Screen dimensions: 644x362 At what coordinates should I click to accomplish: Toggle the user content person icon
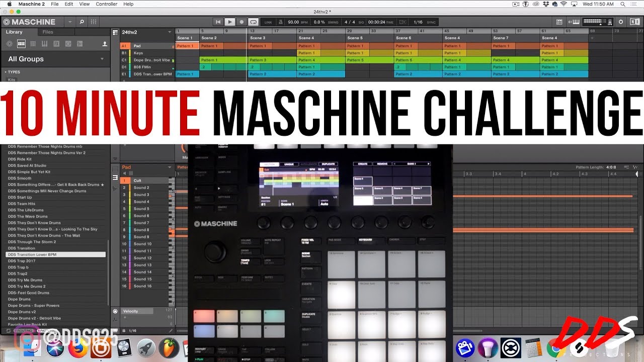(x=105, y=44)
